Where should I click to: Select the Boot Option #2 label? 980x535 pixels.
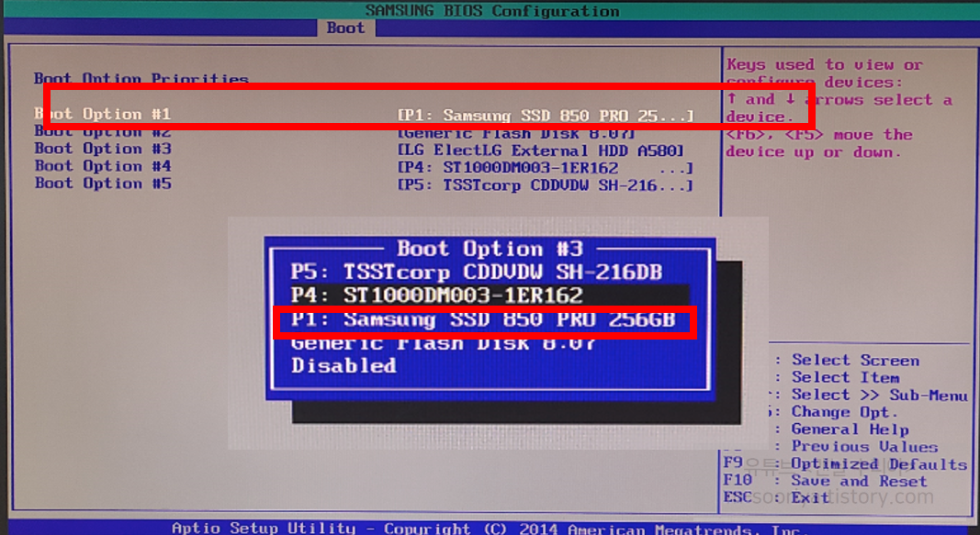coord(103,131)
